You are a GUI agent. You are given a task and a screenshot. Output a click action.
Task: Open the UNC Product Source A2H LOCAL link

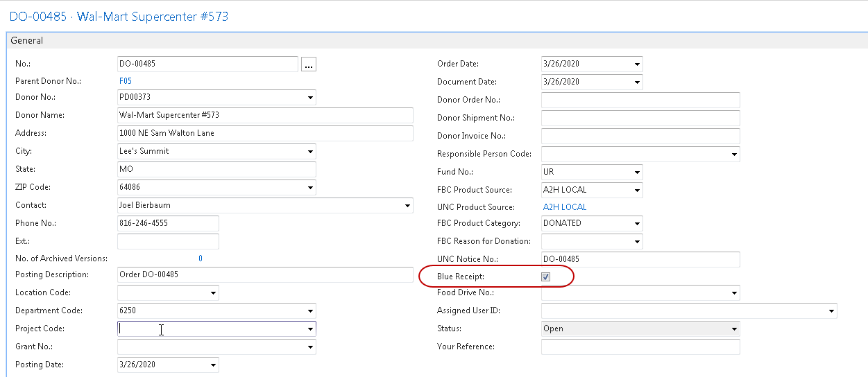tap(564, 207)
